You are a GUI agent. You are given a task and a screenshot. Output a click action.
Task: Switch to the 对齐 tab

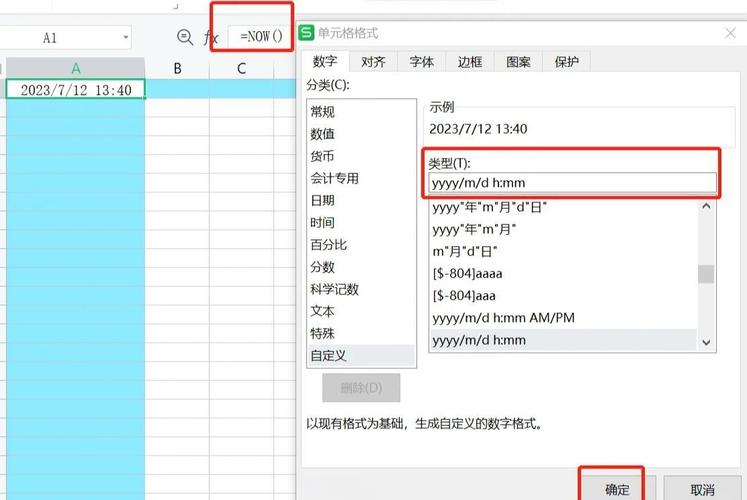coord(373,62)
